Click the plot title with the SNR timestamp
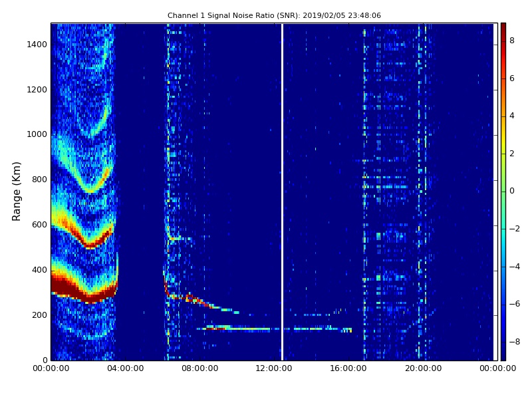This screenshot has height=399, width=532. point(274,15)
